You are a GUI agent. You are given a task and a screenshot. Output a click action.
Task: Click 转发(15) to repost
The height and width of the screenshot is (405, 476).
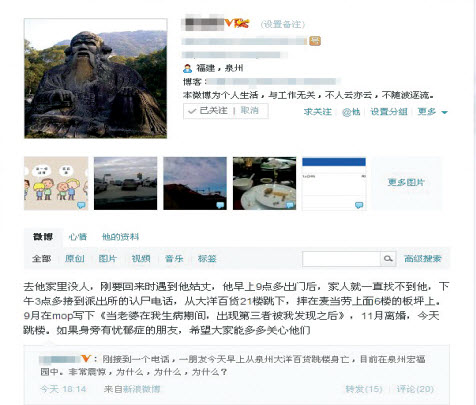[x=364, y=389]
